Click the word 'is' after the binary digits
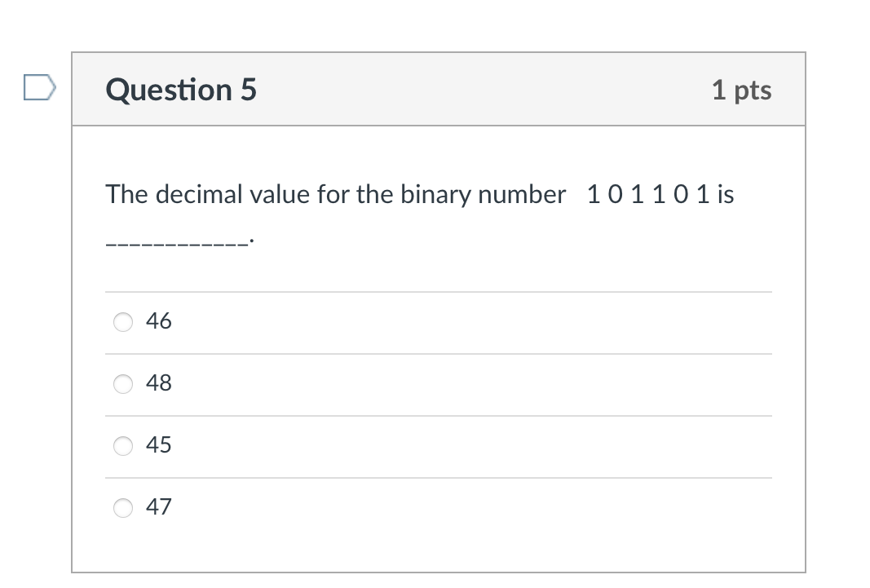Image resolution: width=870 pixels, height=588 pixels. point(726,195)
